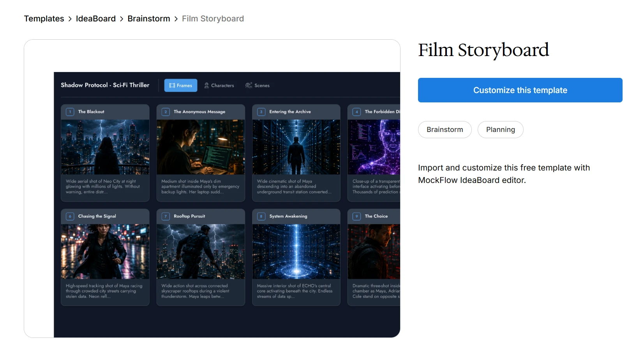This screenshot has height=355, width=644.
Task: Open The Blackout frame thumbnail
Action: (x=105, y=147)
